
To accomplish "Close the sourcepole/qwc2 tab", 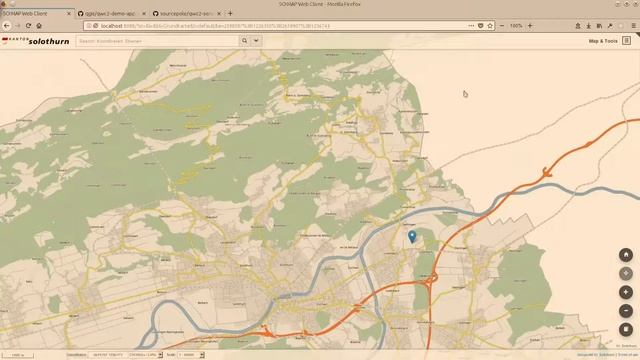I will [219, 13].
